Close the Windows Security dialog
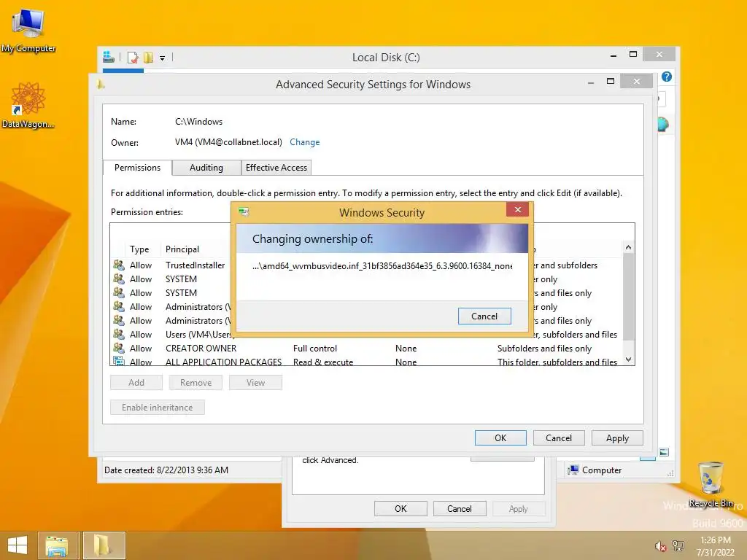Viewport: 747px width, 560px height. coord(518,209)
